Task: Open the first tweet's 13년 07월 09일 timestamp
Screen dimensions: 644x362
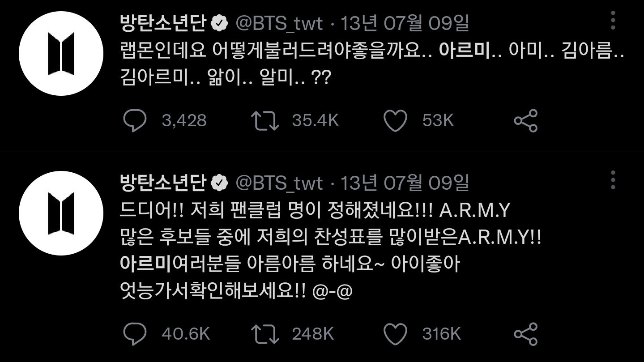Action: [x=405, y=23]
